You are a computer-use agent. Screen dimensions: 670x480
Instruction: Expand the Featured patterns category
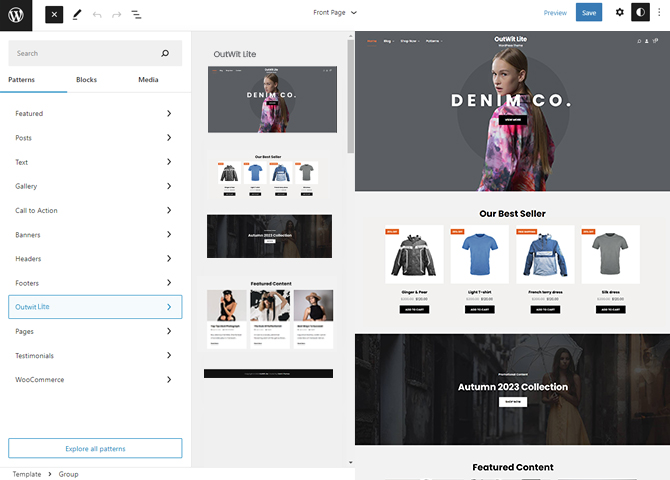95,114
